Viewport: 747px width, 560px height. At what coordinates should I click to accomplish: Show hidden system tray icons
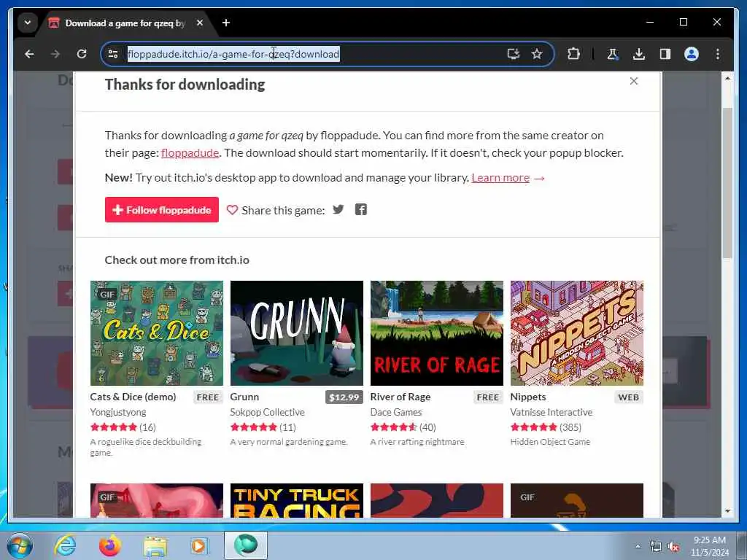tap(638, 547)
